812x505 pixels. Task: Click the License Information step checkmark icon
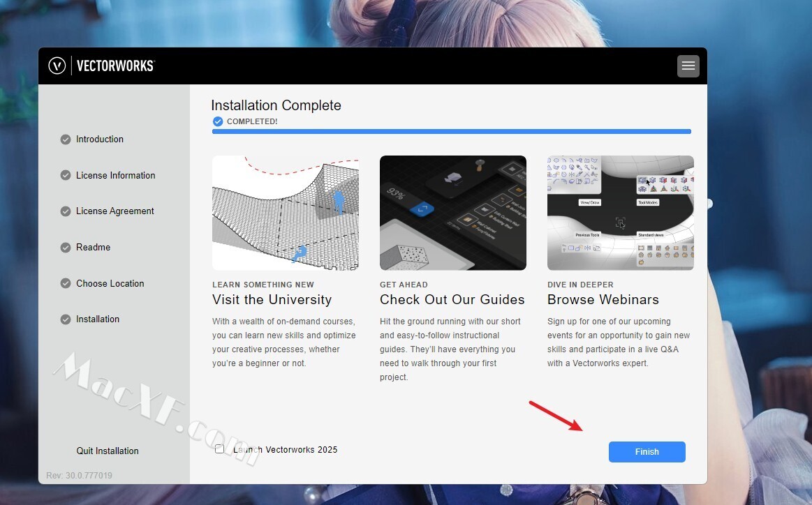pyautogui.click(x=65, y=175)
